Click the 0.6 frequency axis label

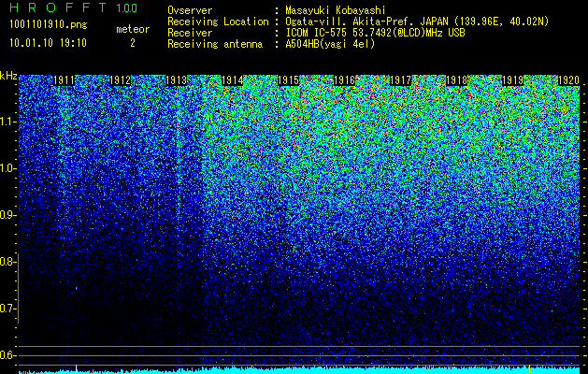[7, 355]
